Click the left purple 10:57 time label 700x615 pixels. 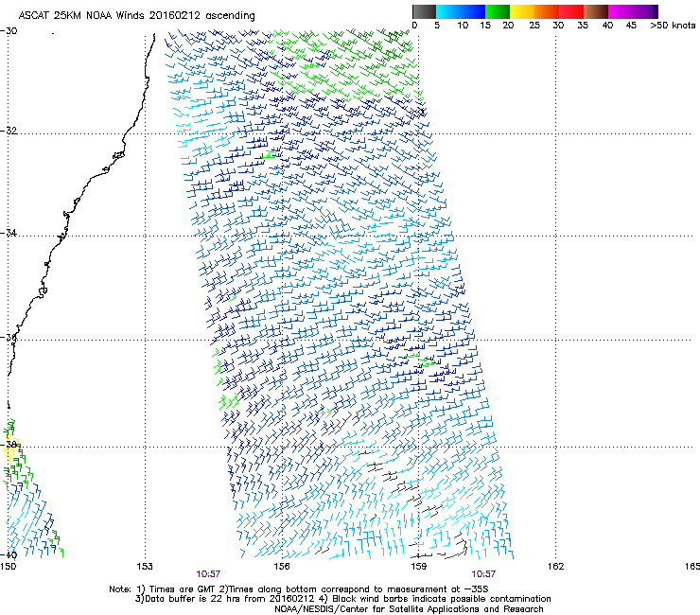pyautogui.click(x=208, y=574)
